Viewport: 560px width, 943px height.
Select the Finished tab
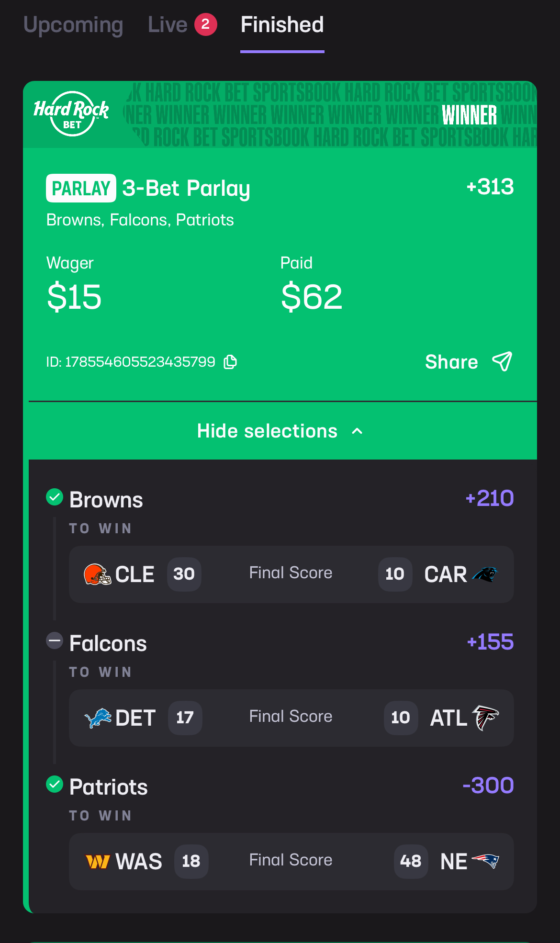[x=282, y=25]
